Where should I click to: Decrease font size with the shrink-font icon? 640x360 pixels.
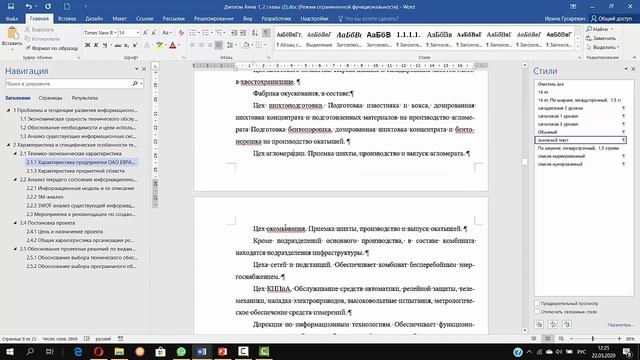pos(154,33)
